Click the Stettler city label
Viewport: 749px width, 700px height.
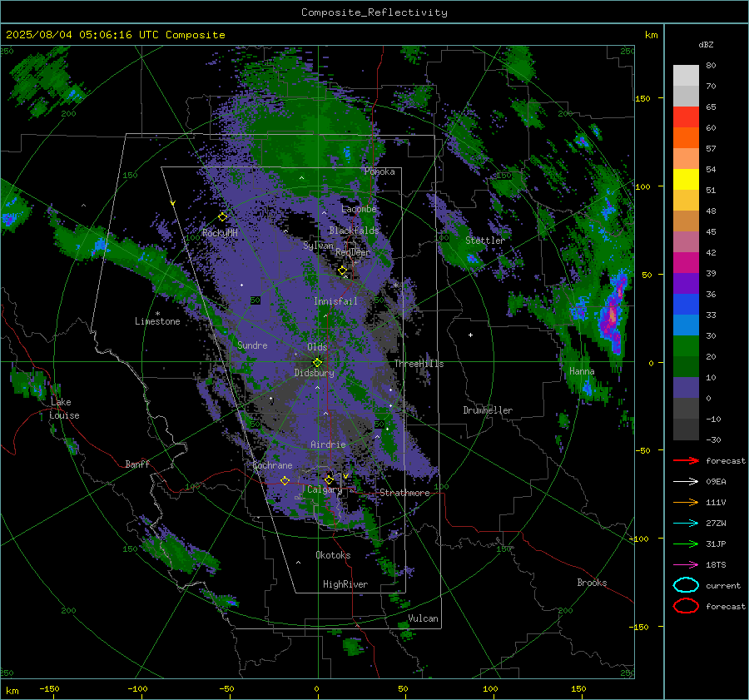485,241
